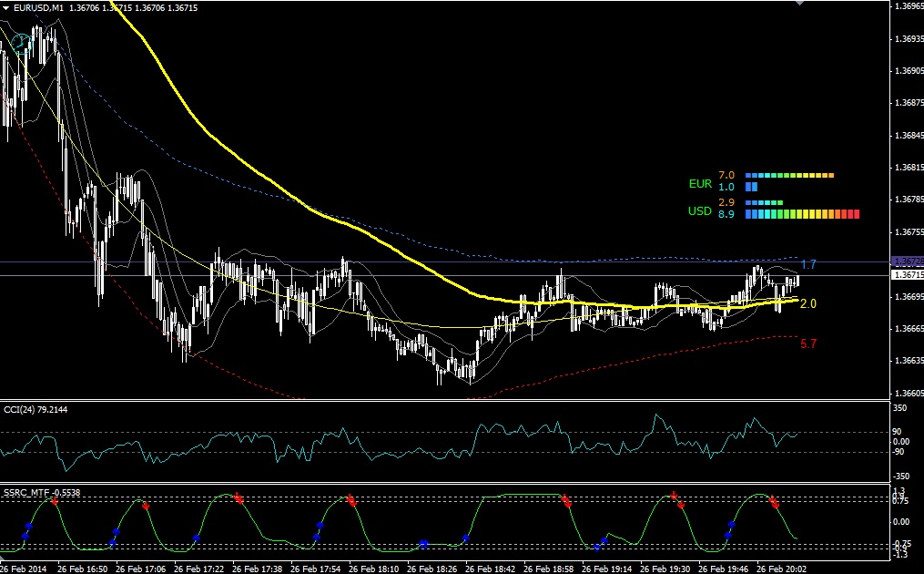924x574 pixels.
Task: Click the yellow 2.0 label on chart
Action: pyautogui.click(x=808, y=303)
